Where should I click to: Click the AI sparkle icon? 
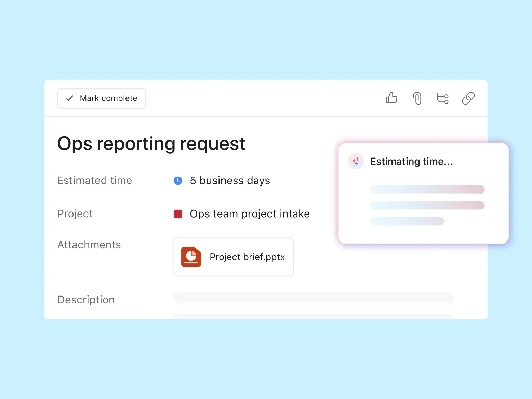(x=356, y=161)
